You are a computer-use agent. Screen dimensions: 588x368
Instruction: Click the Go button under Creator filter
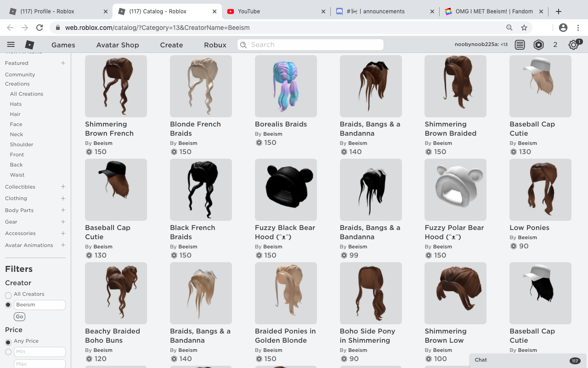click(19, 316)
